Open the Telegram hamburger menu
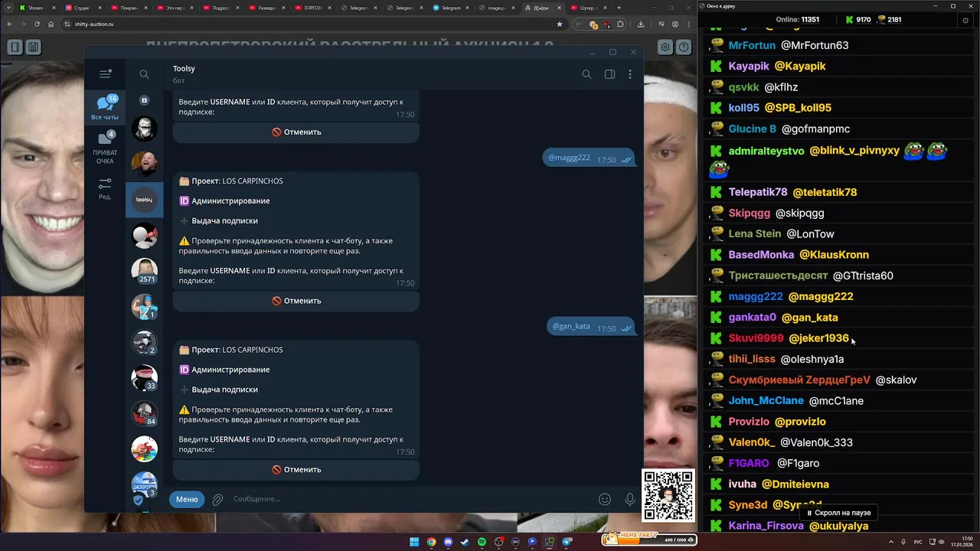Screen dimensions: 980x551 pos(105,74)
